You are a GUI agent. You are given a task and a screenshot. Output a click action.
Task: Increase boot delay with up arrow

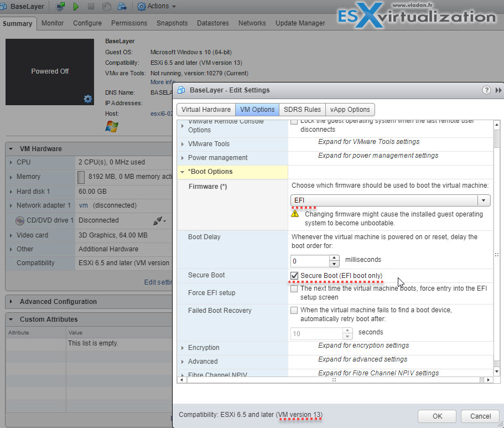click(x=334, y=258)
